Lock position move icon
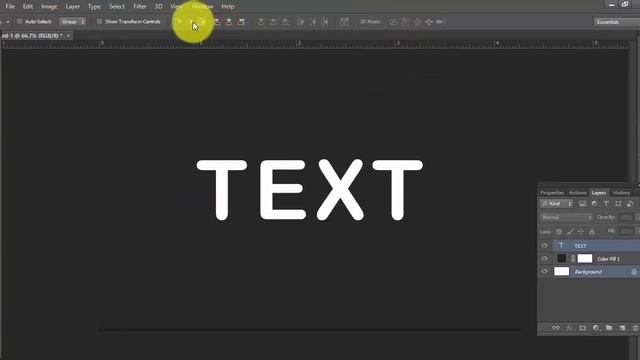The width and height of the screenshot is (640, 360). click(580, 231)
